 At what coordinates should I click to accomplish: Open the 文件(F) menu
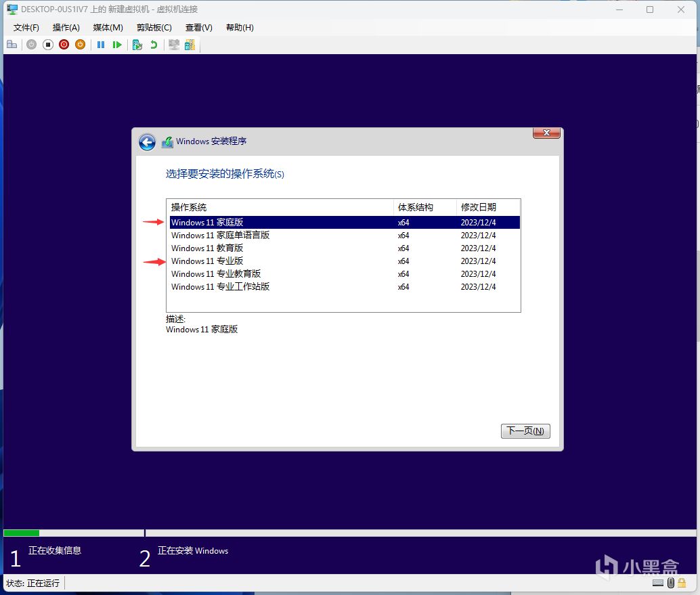tap(26, 28)
